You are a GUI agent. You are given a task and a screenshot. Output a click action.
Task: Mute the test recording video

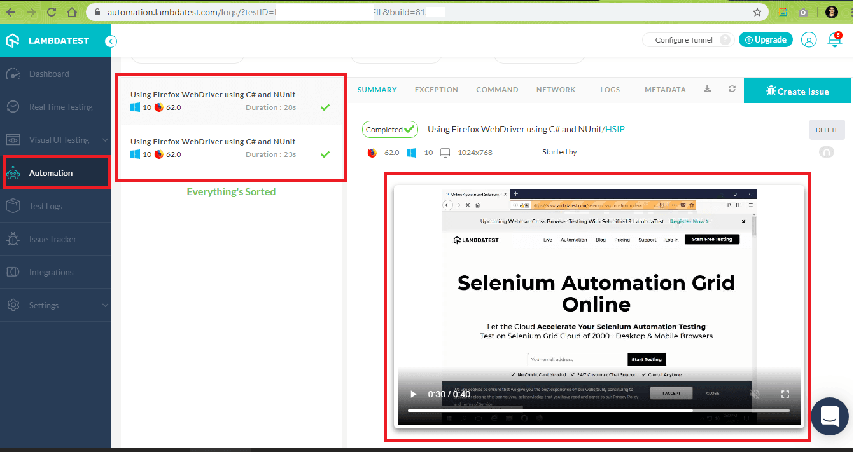(755, 394)
